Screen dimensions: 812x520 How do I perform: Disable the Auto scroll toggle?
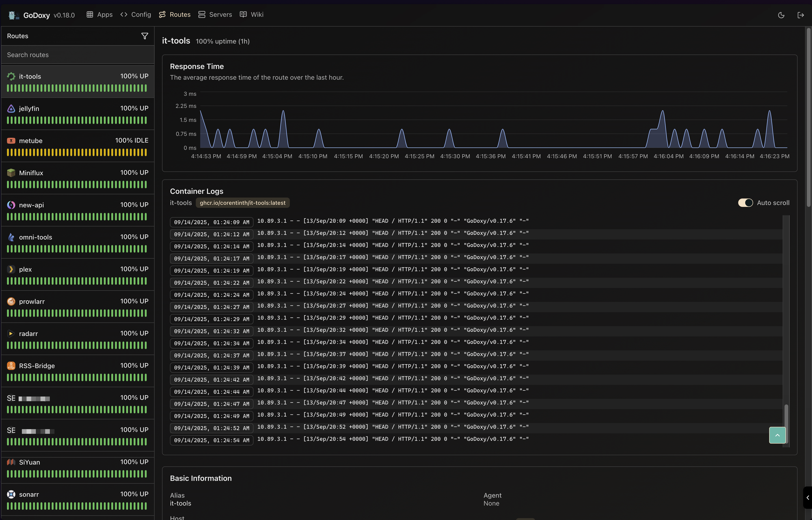tap(745, 203)
